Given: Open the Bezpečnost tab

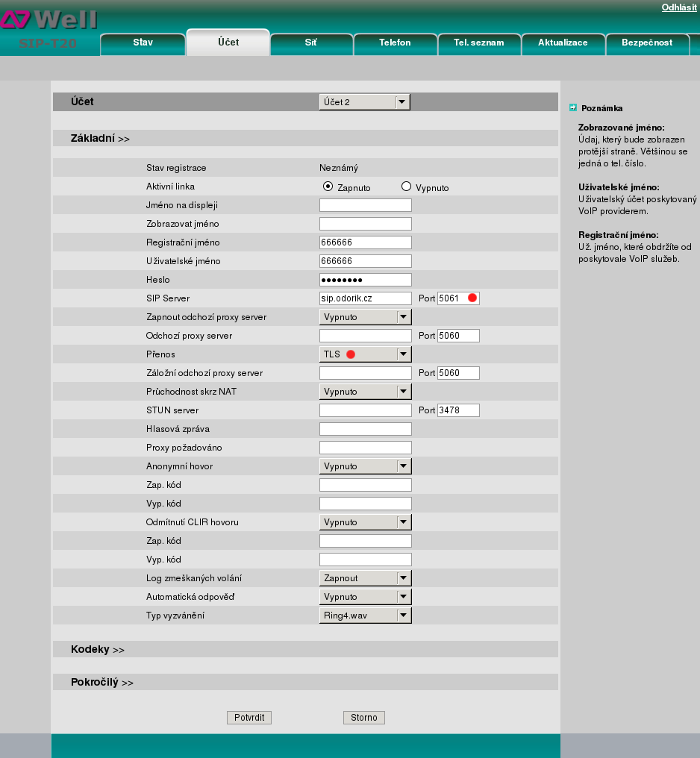Looking at the screenshot, I should point(646,43).
